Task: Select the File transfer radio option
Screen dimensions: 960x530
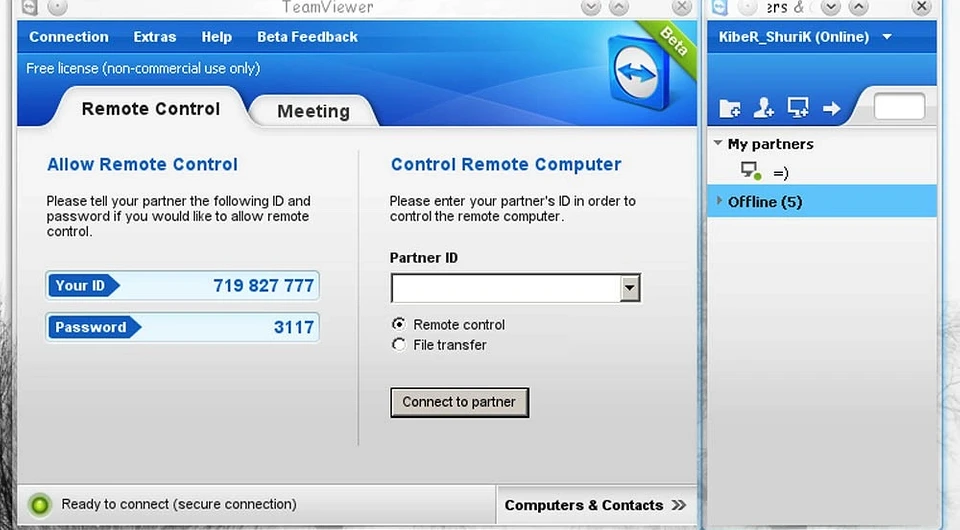Action: (400, 344)
